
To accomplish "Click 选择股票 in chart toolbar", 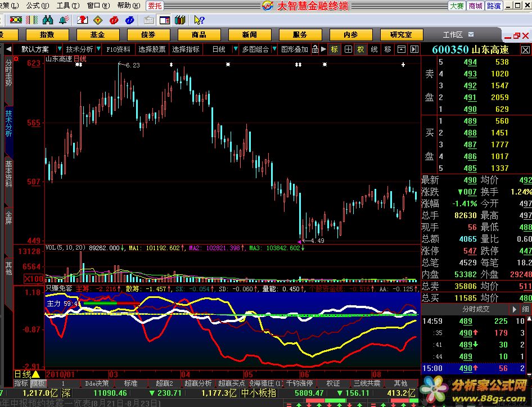I will point(152,49).
